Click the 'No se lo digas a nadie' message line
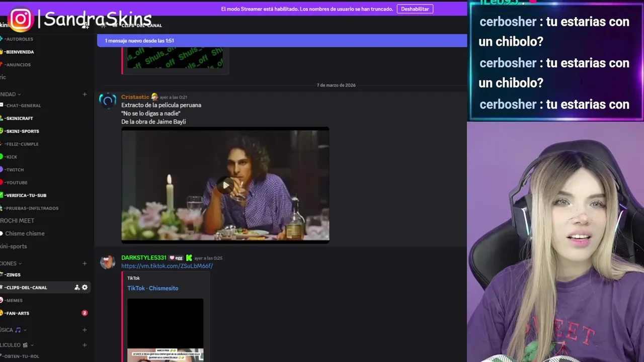 click(151, 114)
